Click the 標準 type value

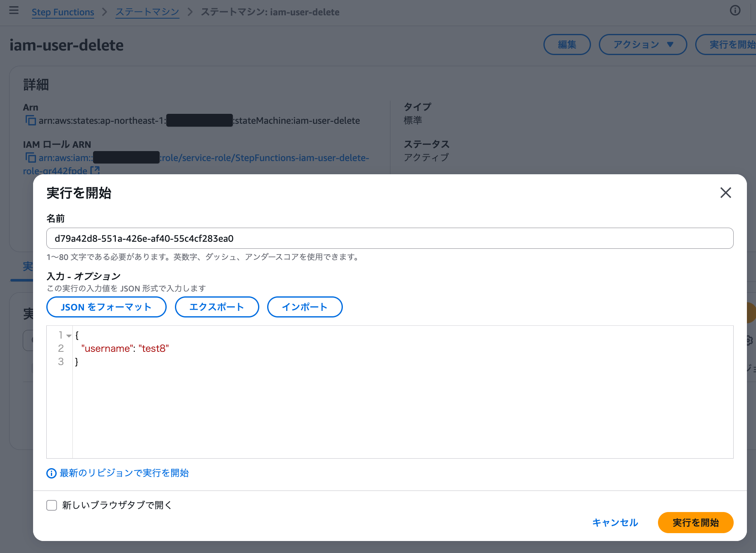[413, 120]
